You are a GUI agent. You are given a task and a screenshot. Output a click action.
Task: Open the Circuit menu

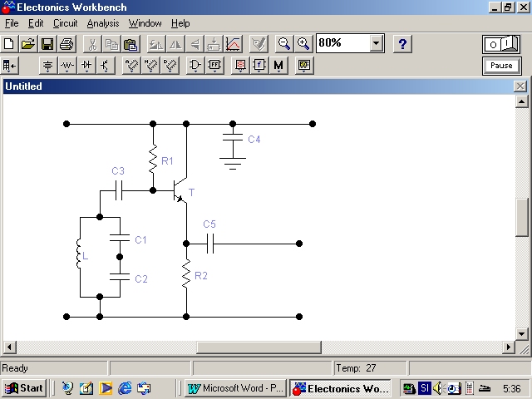click(x=65, y=23)
